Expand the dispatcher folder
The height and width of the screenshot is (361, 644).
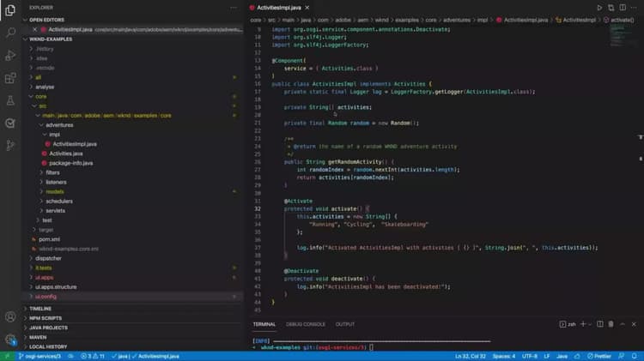coord(48,258)
